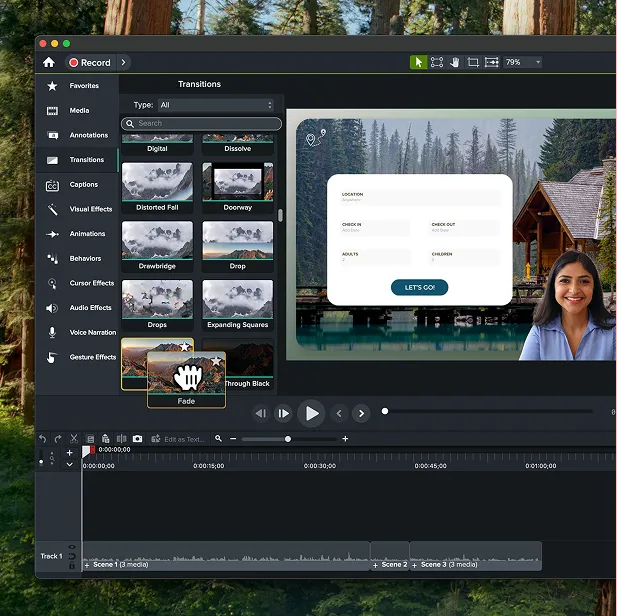Image resolution: width=617 pixels, height=616 pixels.
Task: Open the Behaviors tab
Action: [77, 259]
